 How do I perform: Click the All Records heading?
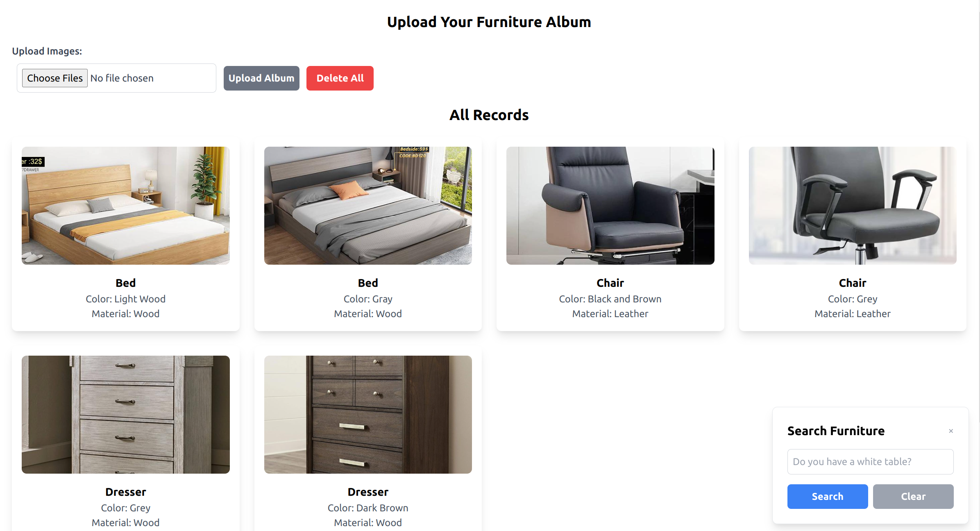tap(489, 115)
